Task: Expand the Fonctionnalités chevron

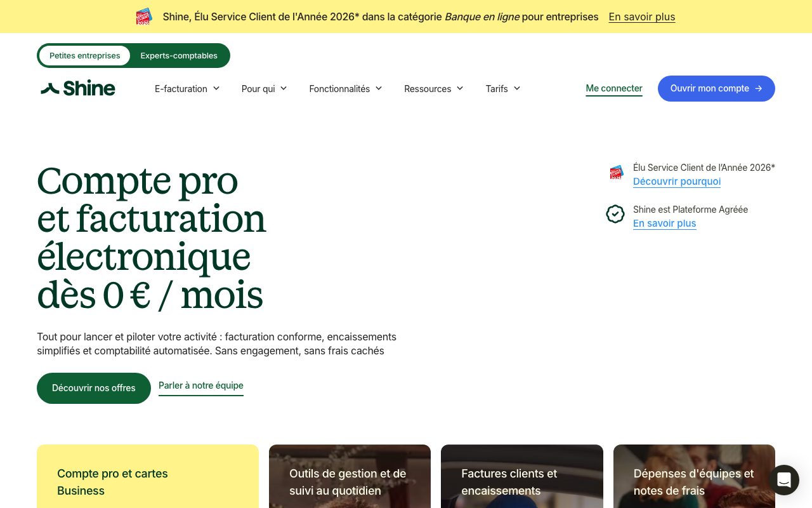Action: [379, 88]
